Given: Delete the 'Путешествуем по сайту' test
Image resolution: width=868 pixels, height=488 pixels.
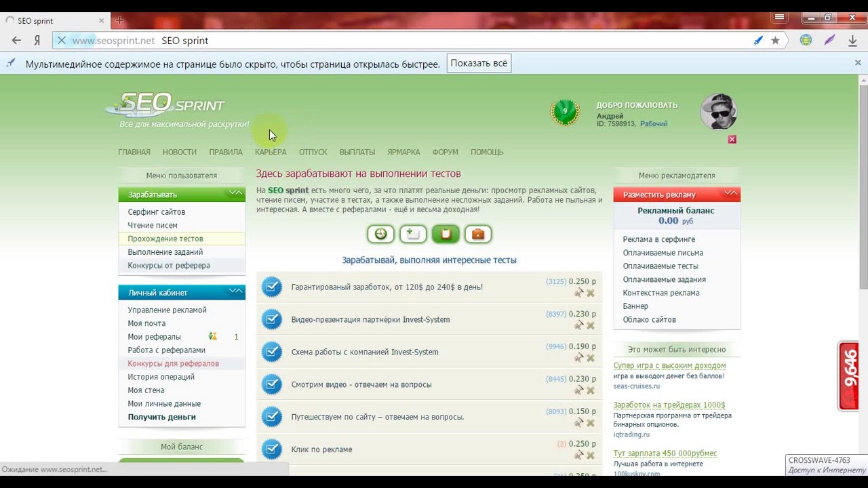Looking at the screenshot, I should [x=591, y=423].
